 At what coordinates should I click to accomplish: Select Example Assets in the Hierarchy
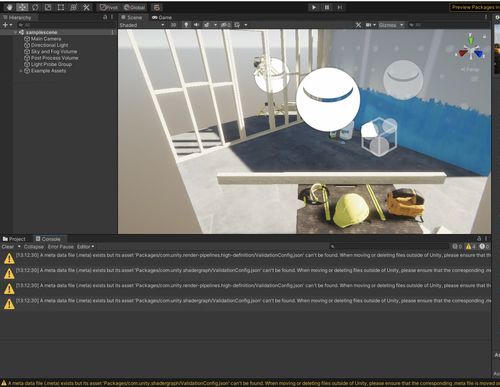[48, 71]
